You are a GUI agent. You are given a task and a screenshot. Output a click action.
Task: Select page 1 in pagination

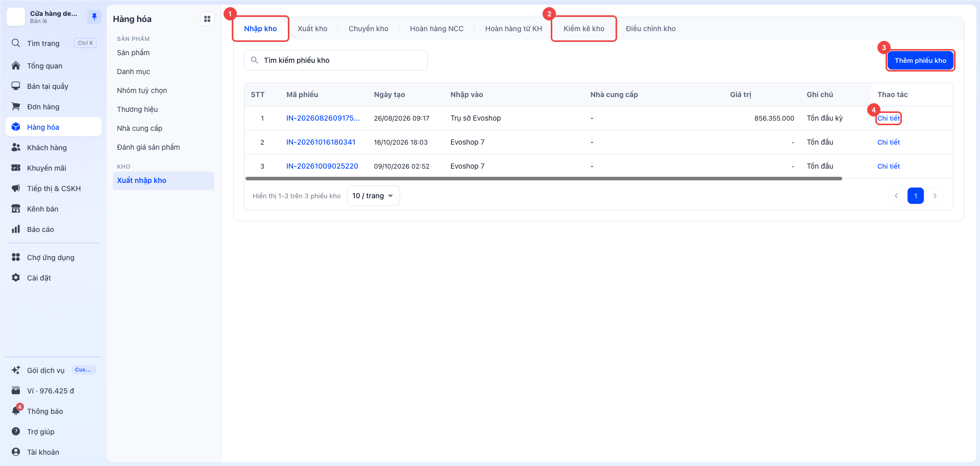click(x=916, y=196)
